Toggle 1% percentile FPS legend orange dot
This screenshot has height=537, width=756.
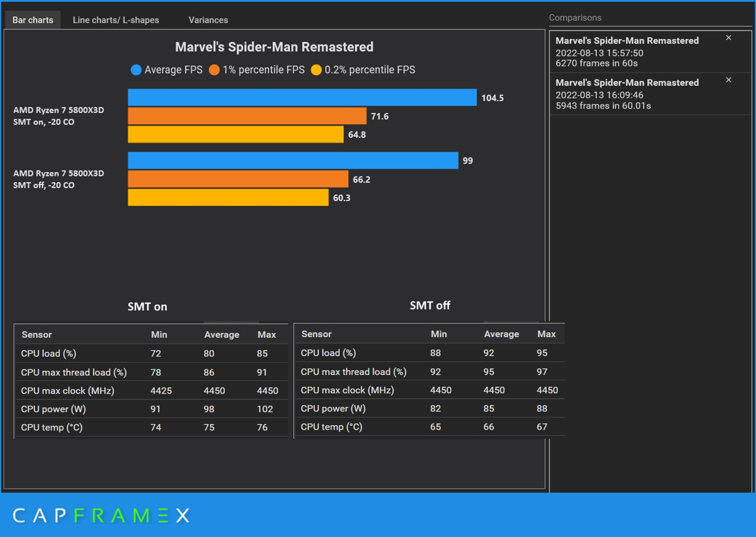pos(214,70)
